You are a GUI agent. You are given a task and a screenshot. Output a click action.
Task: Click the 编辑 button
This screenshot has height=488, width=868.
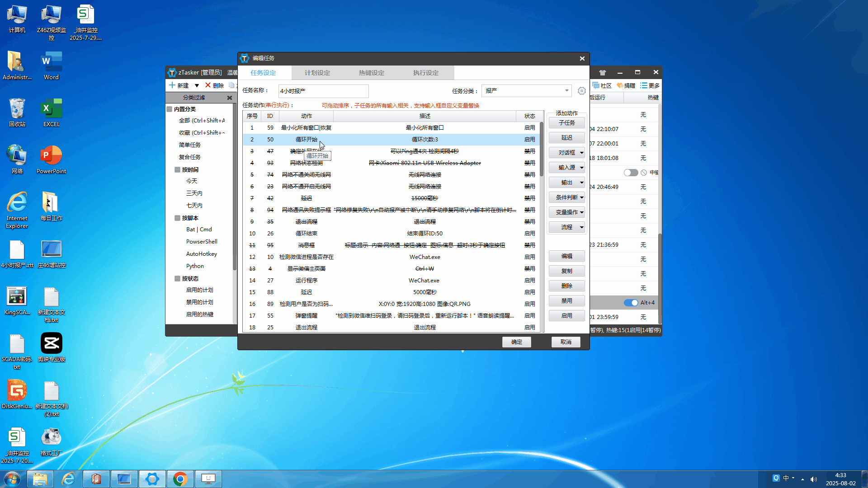click(x=567, y=256)
